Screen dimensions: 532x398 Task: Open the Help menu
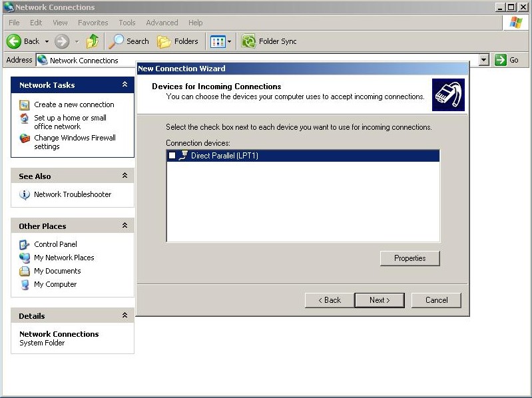pyautogui.click(x=196, y=23)
